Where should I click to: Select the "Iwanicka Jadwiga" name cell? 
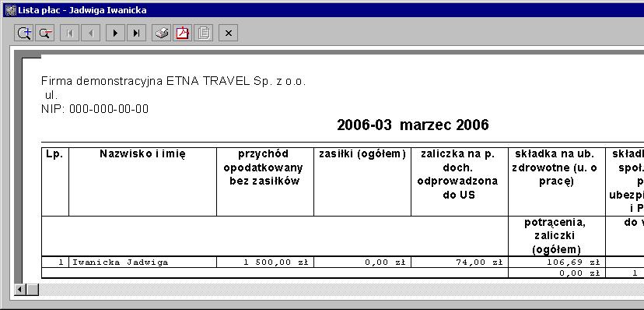pos(142,262)
